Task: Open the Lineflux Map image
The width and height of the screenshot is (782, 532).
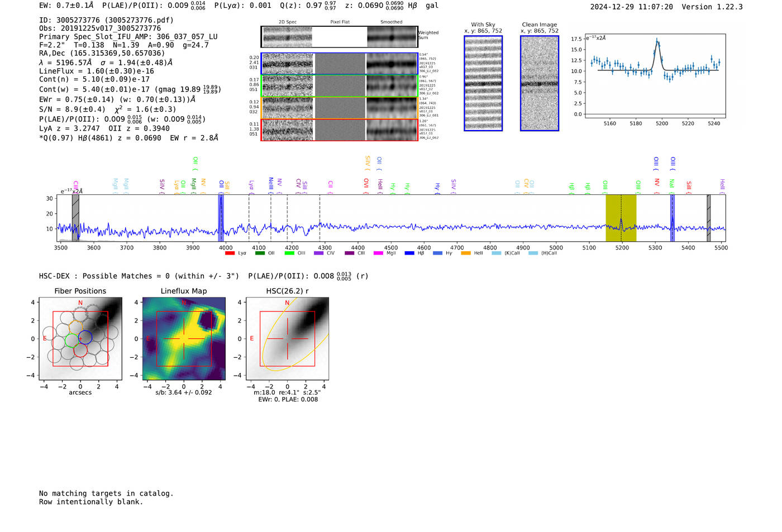Action: coord(184,339)
